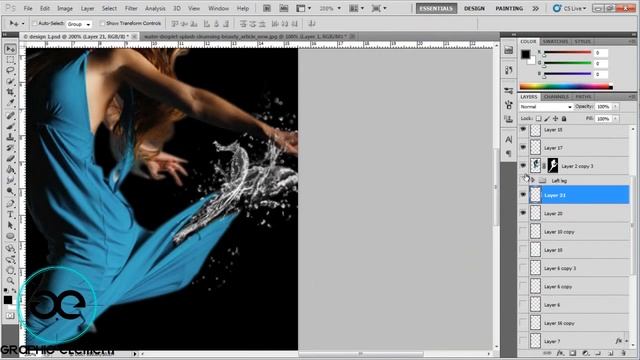640x360 pixels.
Task: Select the Move tool
Action: 10,49
